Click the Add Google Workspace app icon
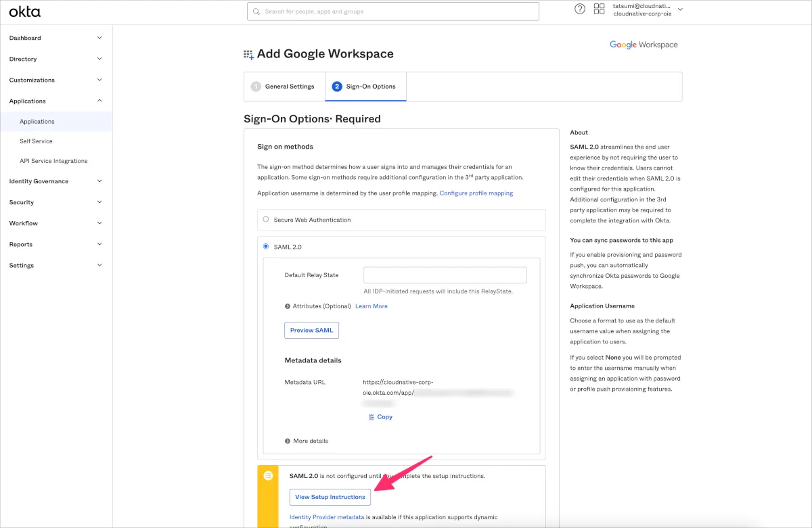Viewport: 812px width, 528px height. pyautogui.click(x=248, y=54)
